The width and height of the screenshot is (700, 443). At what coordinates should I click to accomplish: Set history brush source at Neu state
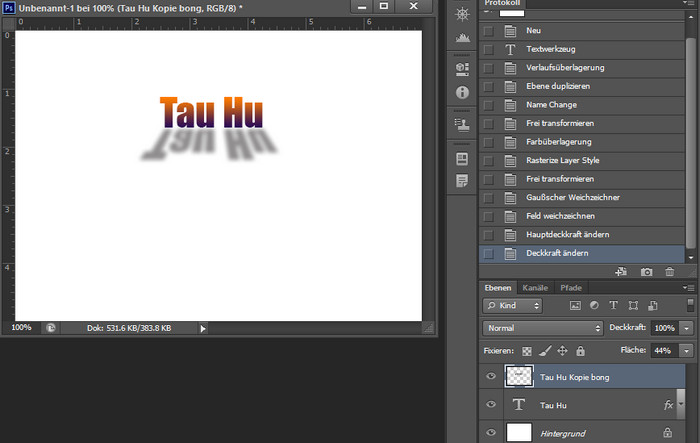click(x=488, y=31)
